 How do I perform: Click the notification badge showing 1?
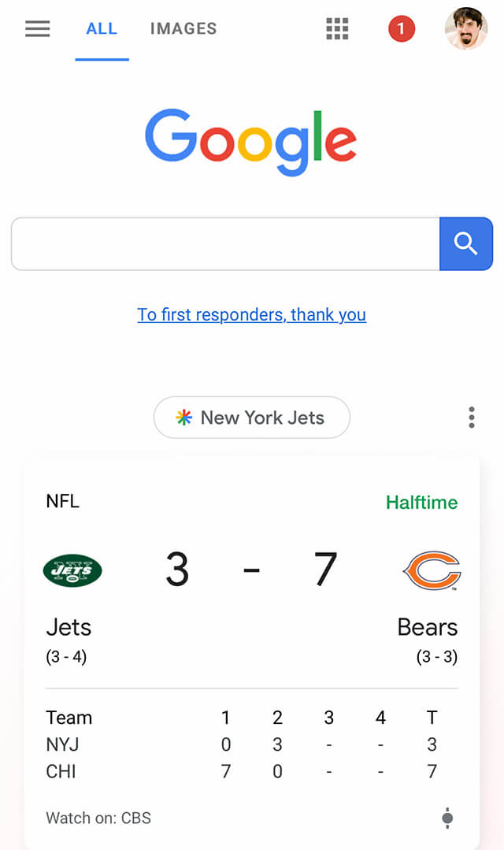pyautogui.click(x=402, y=28)
